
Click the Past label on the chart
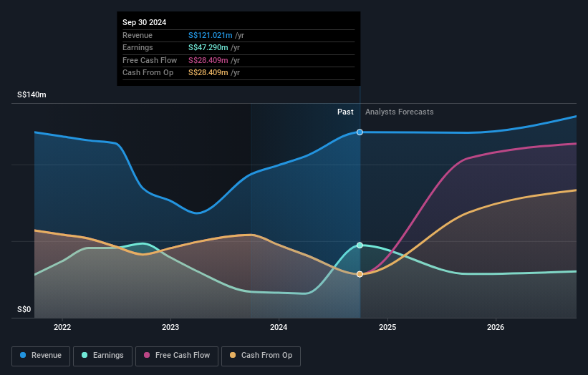click(x=345, y=112)
